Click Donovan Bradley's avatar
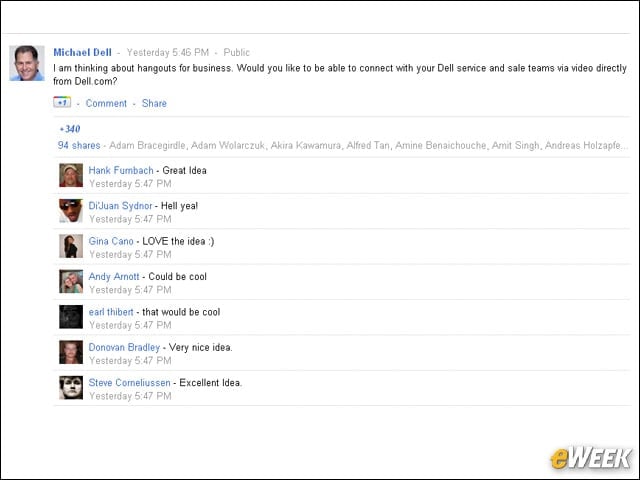The image size is (640, 480). coord(71,352)
